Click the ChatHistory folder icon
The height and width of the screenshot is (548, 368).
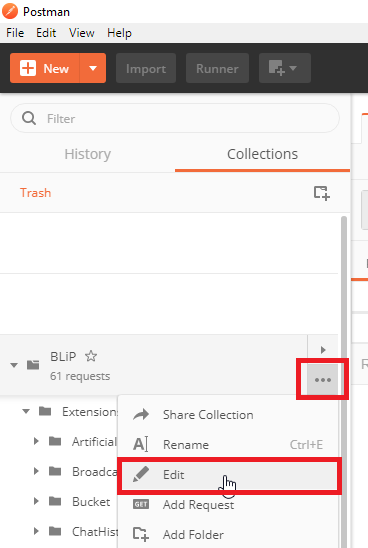[x=55, y=531]
